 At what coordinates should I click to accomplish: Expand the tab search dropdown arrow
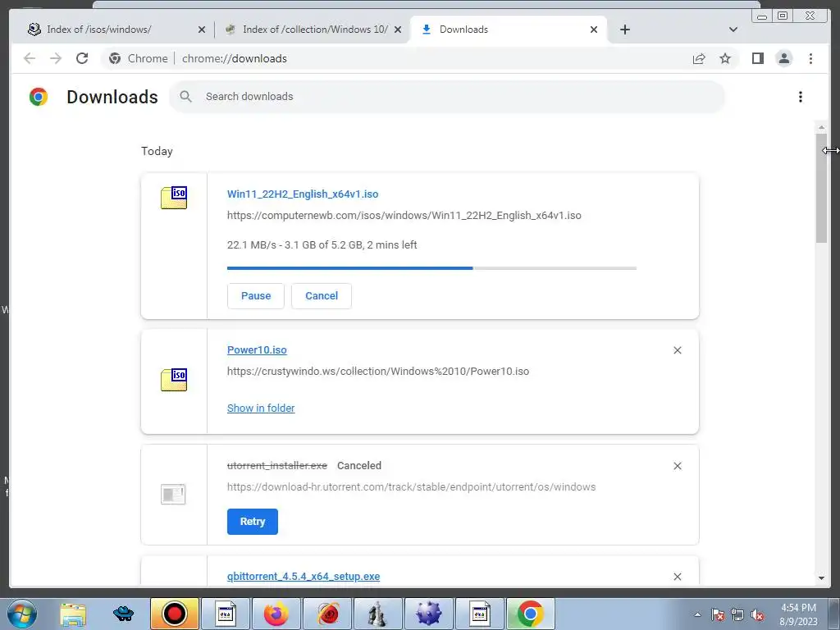click(733, 30)
